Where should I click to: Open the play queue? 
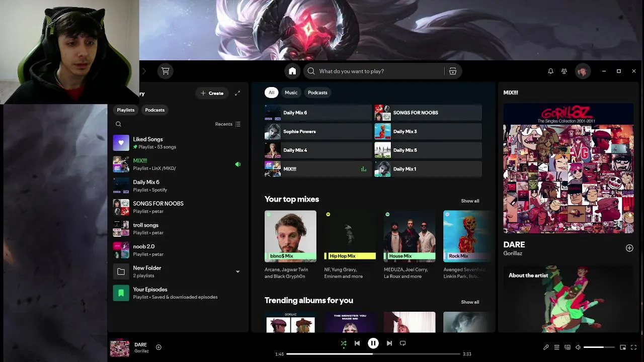tap(556, 347)
